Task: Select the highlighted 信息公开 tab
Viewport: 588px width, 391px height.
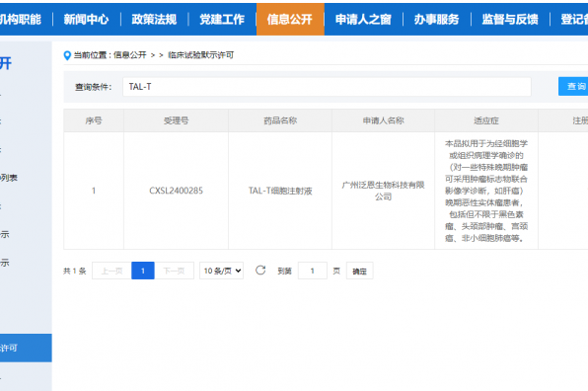Action: click(290, 19)
